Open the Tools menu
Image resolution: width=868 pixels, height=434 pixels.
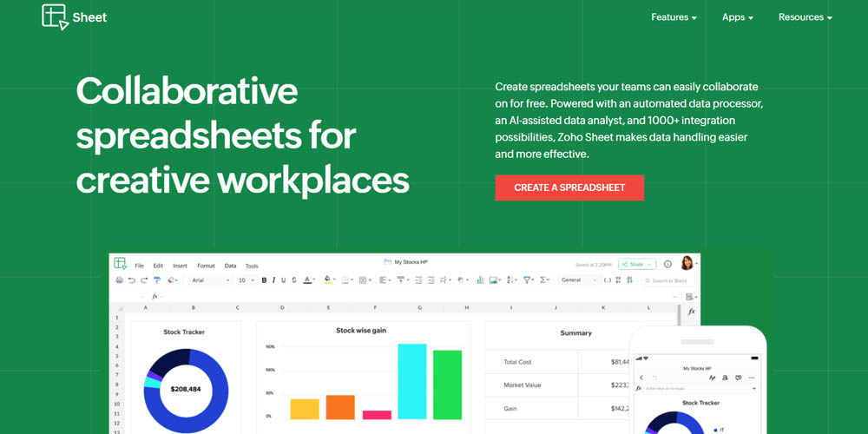[252, 266]
